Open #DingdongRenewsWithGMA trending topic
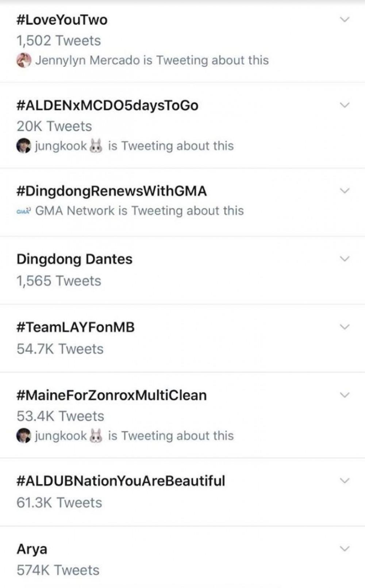This screenshot has width=365, height=588. [x=112, y=191]
